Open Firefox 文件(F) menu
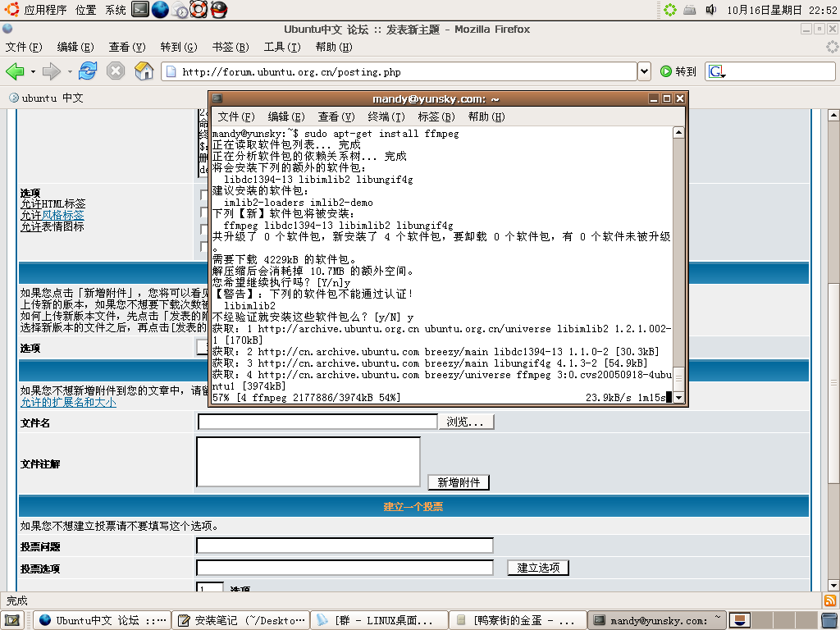This screenshot has width=840, height=630. tap(24, 47)
